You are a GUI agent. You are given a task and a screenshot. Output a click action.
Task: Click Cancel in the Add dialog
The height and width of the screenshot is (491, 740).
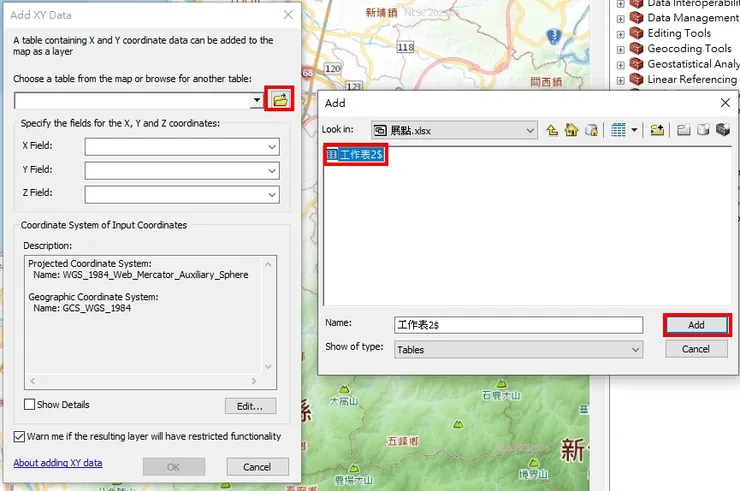(696, 349)
